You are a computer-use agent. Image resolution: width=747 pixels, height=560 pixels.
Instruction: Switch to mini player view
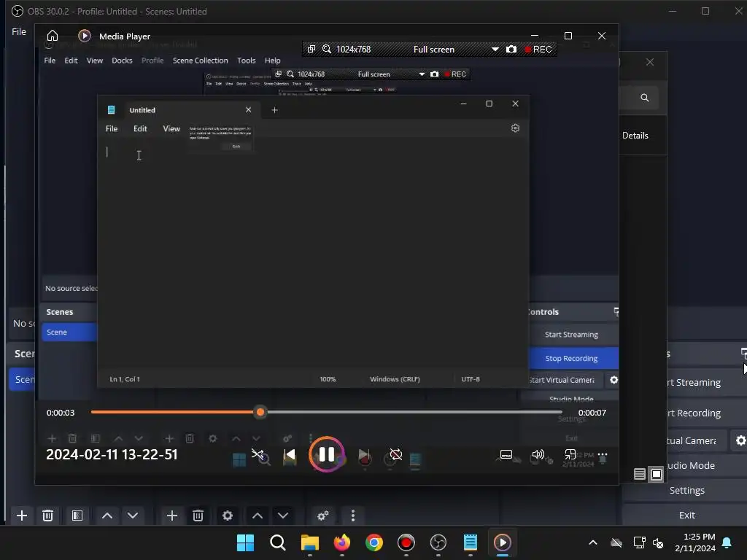pyautogui.click(x=570, y=455)
